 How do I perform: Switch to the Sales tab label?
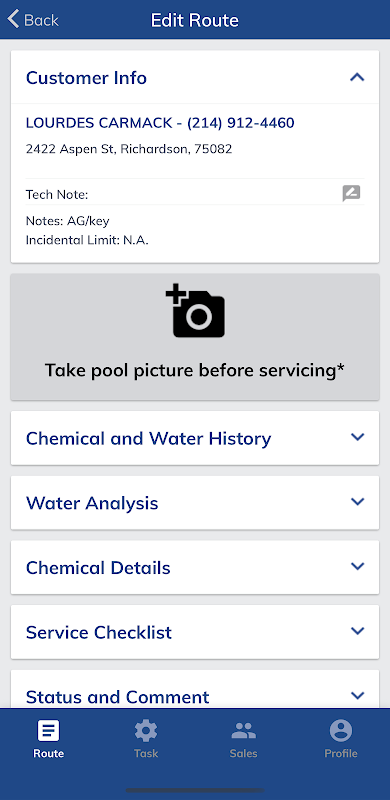(243, 754)
